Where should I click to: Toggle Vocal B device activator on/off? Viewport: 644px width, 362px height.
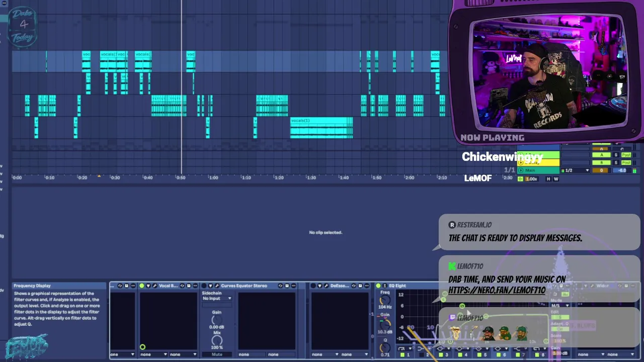click(x=141, y=286)
